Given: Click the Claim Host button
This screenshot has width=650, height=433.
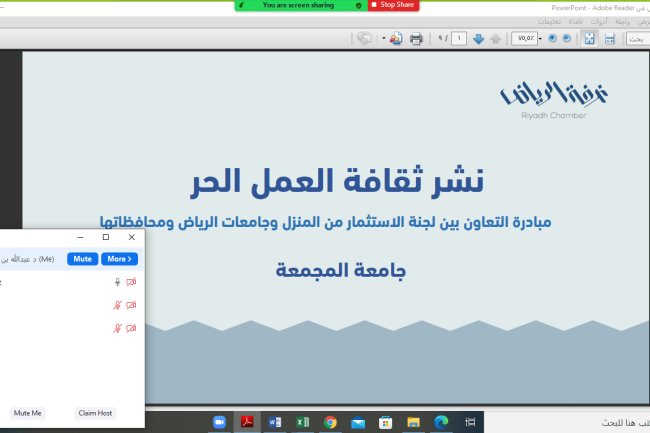Looking at the screenshot, I should click(95, 413).
